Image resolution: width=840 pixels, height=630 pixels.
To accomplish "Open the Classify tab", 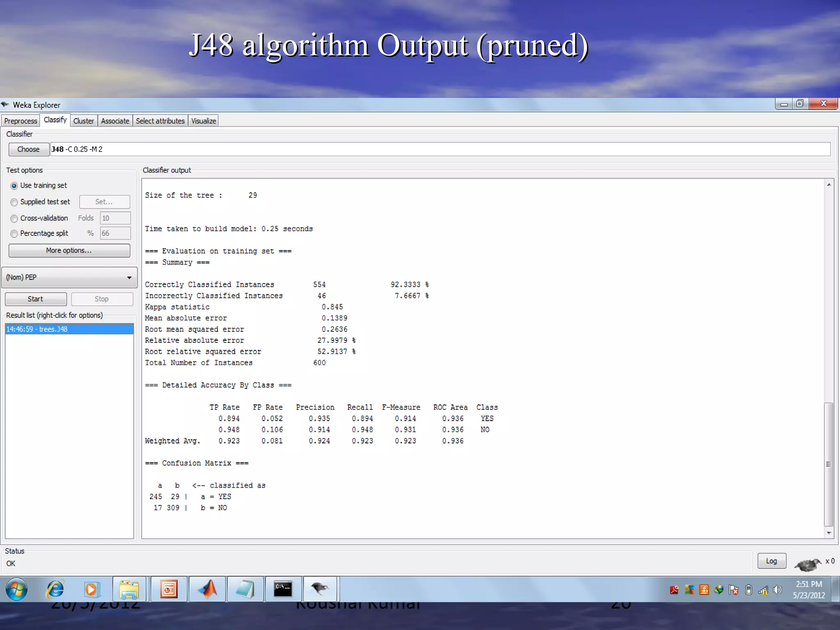I will [x=55, y=120].
